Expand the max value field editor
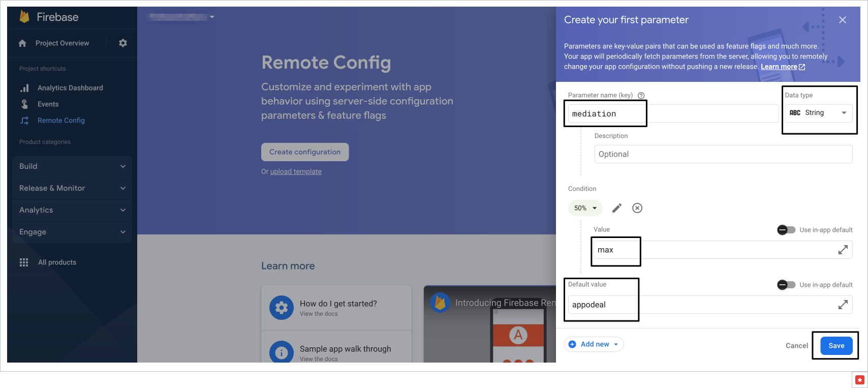This screenshot has height=388, width=868. click(x=843, y=250)
